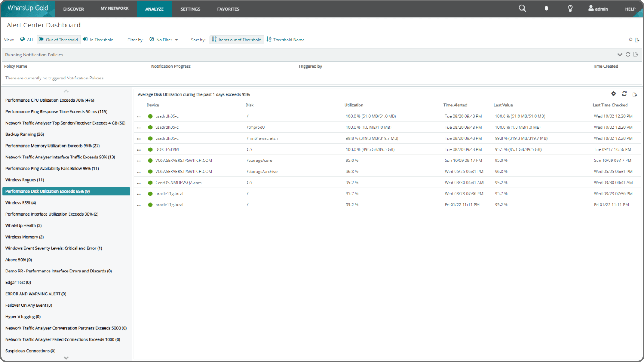This screenshot has width=644, height=362.
Task: Open the MY NETWORK menu
Action: pyautogui.click(x=114, y=9)
